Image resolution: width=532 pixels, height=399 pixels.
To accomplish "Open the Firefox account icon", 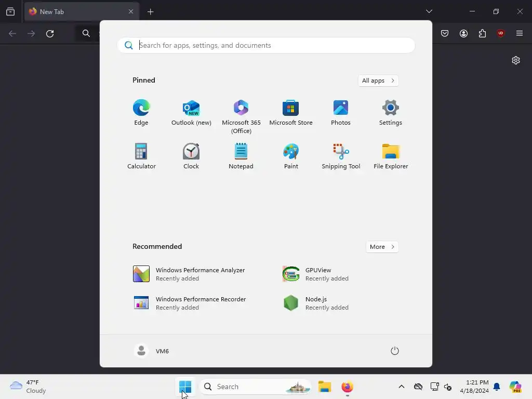I will pos(463,33).
